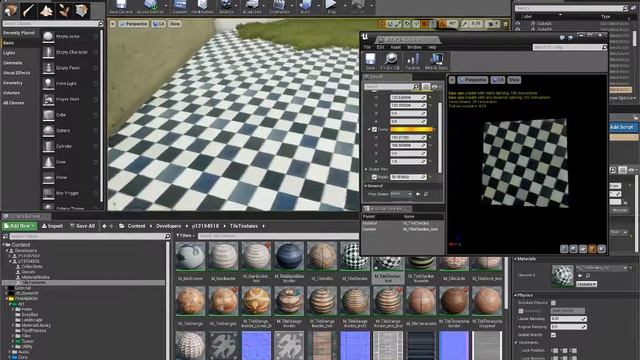Click the Add New button

click(x=19, y=226)
